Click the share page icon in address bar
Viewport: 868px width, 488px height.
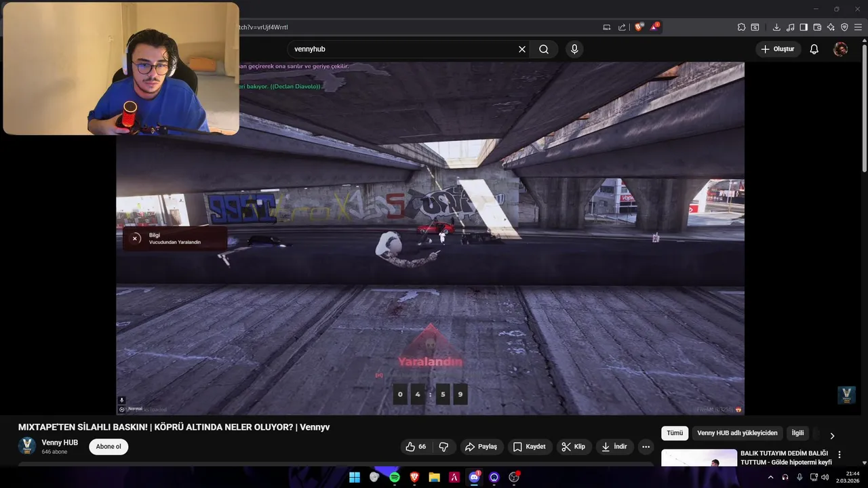(x=622, y=27)
